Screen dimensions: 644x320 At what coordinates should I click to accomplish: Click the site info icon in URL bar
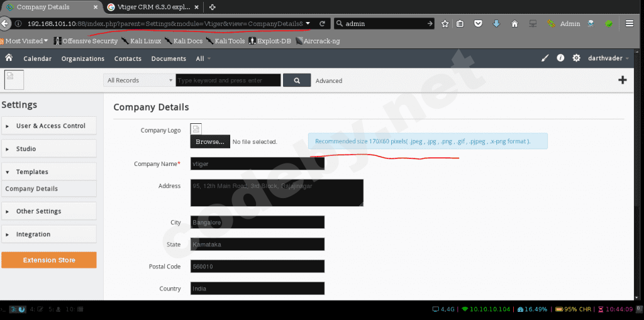18,24
